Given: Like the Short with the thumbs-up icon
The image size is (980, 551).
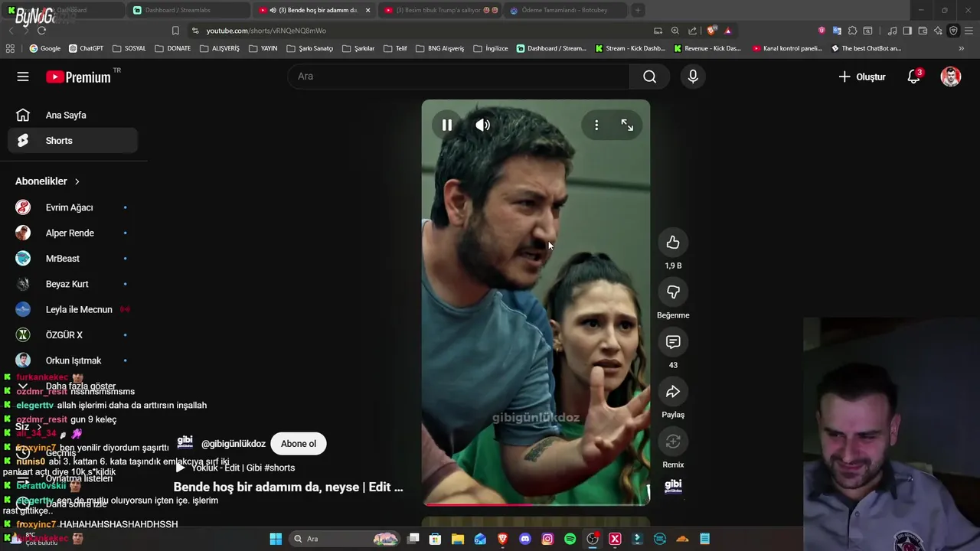Looking at the screenshot, I should 673,243.
